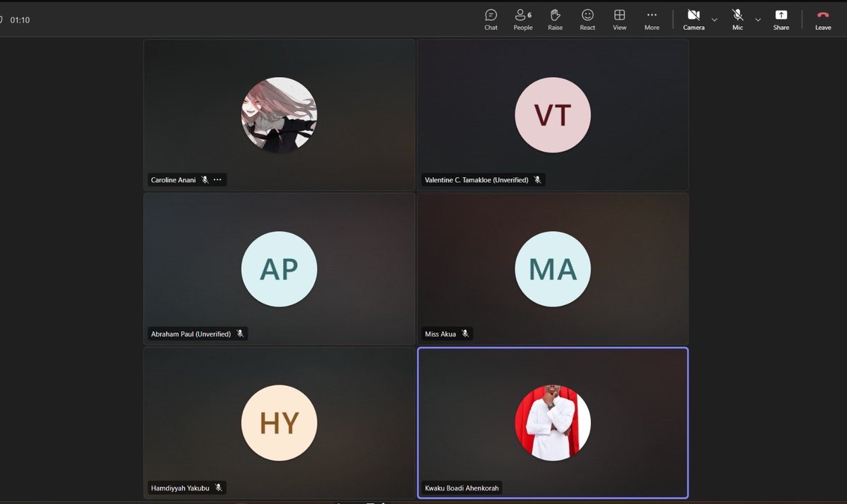Select the MA avatar circle

click(553, 269)
